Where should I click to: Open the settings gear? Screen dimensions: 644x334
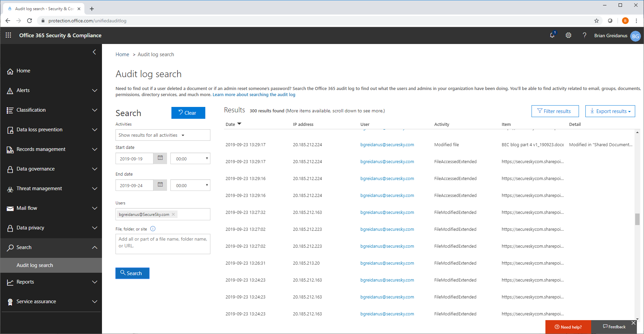[568, 35]
